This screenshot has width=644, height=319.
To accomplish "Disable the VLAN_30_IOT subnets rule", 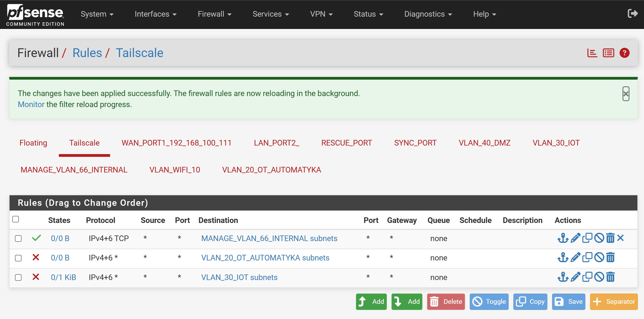I will (599, 277).
